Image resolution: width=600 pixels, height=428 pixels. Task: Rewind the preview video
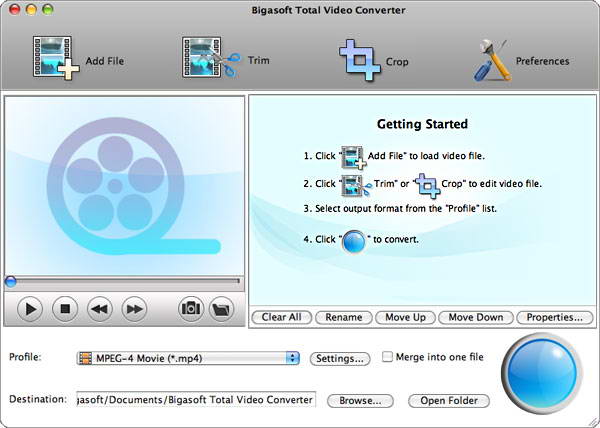[99, 309]
